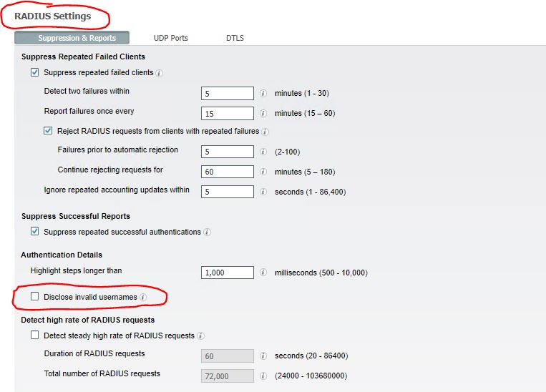
Task: Click 'milliseconds (500 - 10,000)' range text
Action: coord(321,273)
